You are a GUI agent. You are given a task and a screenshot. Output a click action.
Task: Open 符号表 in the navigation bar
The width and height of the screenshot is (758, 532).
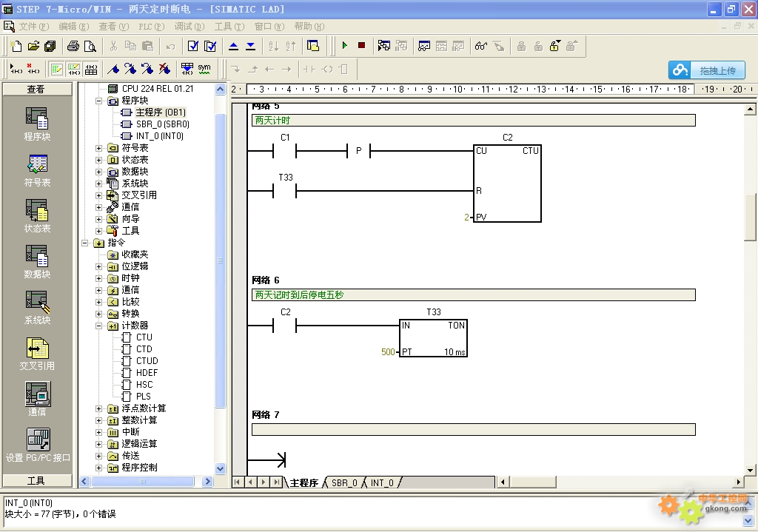pos(37,171)
